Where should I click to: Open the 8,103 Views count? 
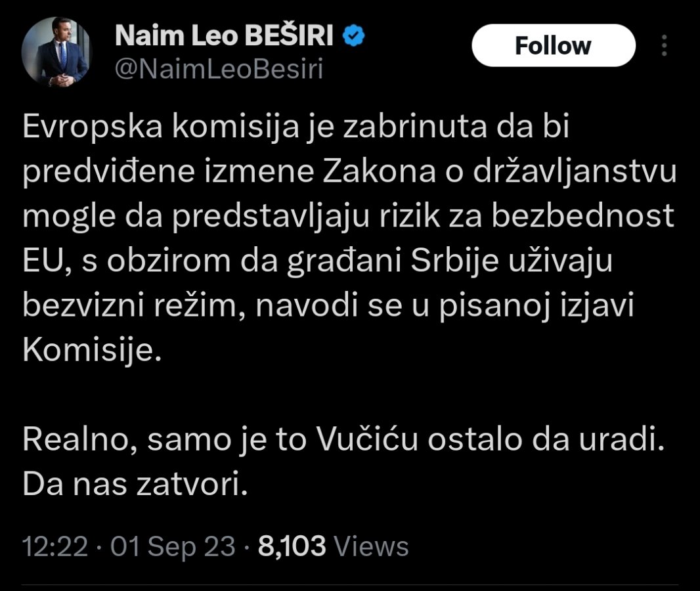[x=292, y=546]
